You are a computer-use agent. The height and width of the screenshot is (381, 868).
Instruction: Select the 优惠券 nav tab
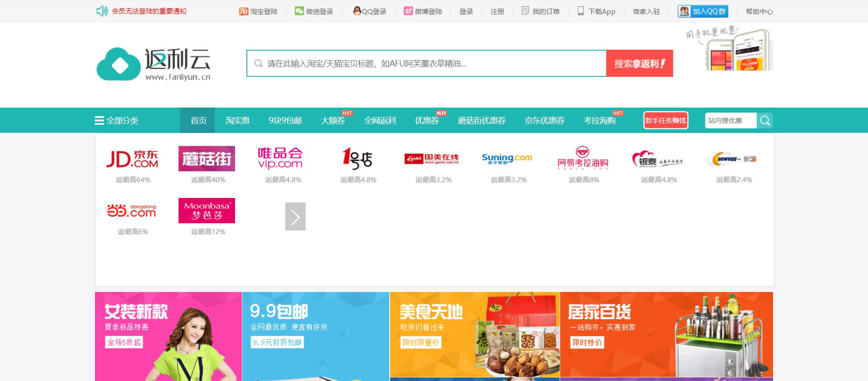click(427, 120)
